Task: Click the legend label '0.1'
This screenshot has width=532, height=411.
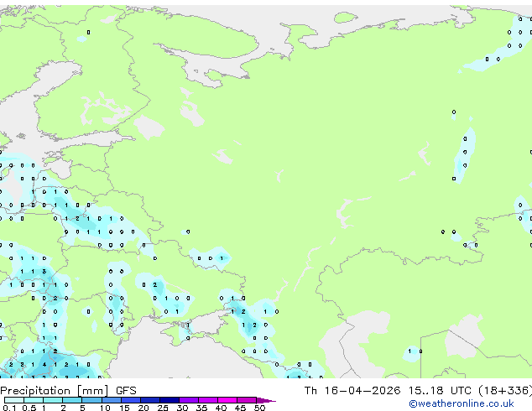Action: (9, 408)
